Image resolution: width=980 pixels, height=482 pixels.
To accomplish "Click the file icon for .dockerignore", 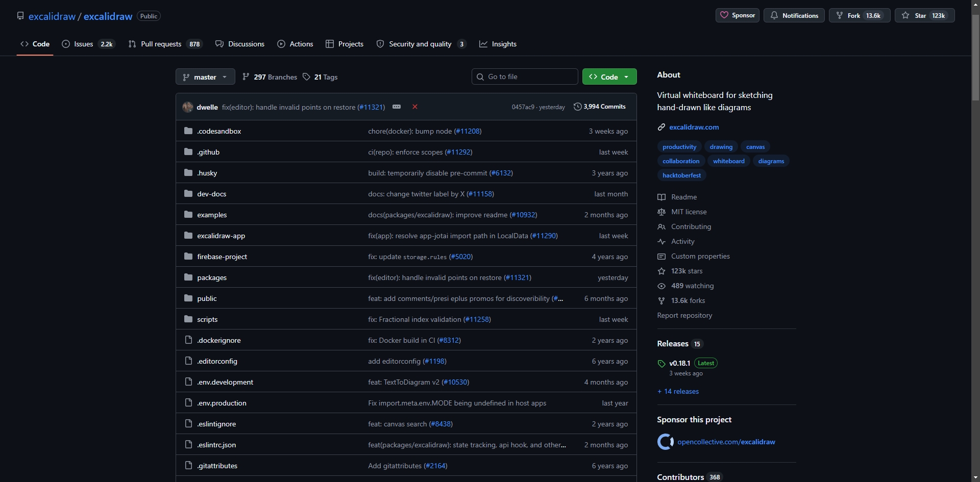I will pyautogui.click(x=188, y=340).
